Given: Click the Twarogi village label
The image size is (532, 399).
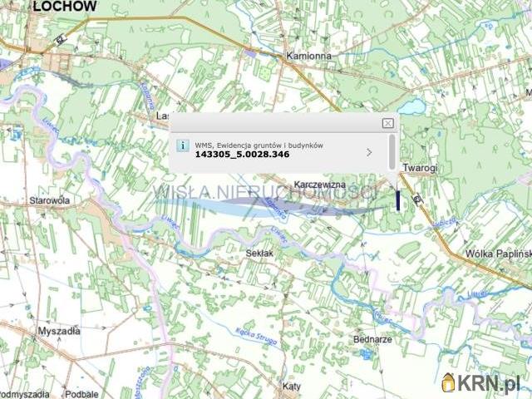Looking at the screenshot, I should pos(420,168).
